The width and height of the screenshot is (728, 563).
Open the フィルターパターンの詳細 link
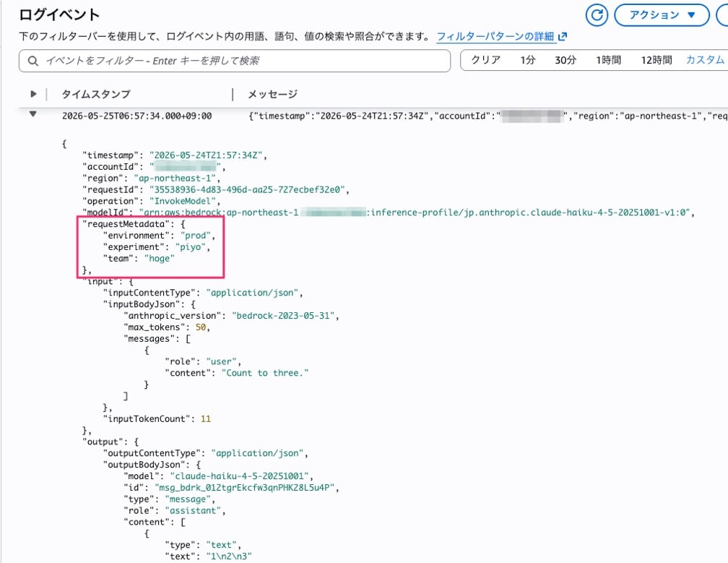click(x=495, y=36)
